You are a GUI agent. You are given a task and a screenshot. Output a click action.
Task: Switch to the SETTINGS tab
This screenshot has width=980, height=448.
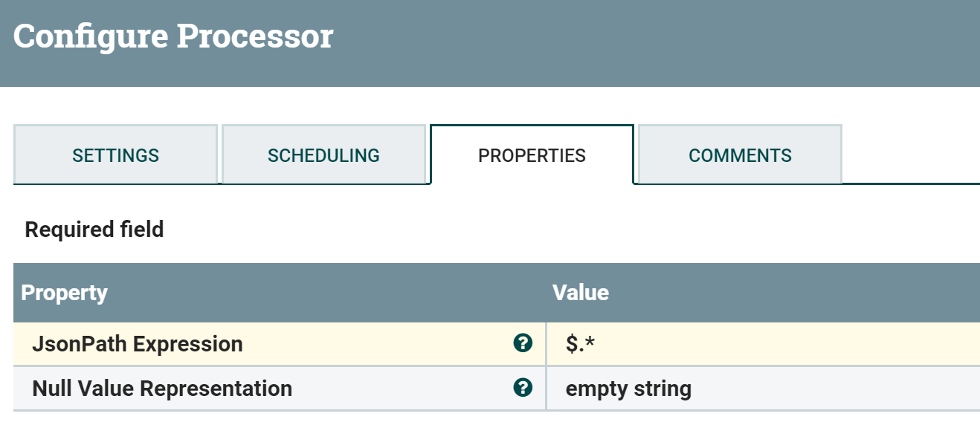pyautogui.click(x=115, y=155)
